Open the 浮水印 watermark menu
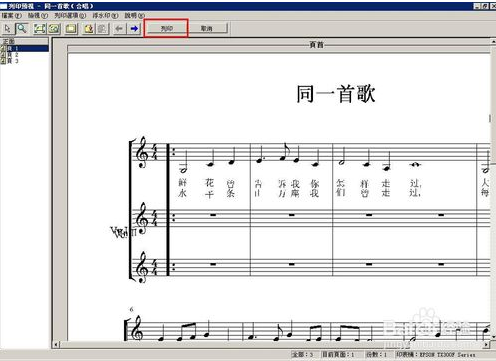Viewport: 496px width, 361px height. click(x=105, y=16)
